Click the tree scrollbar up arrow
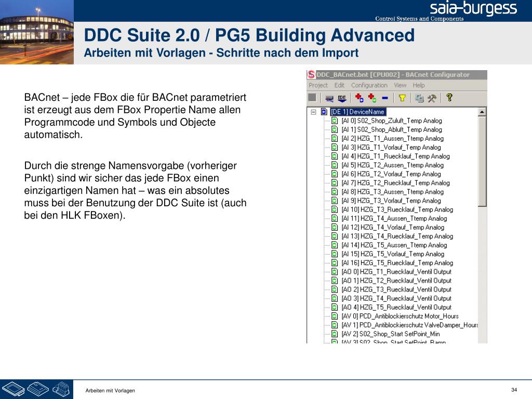Image resolution: width=532 pixels, height=399 pixels. coord(482,112)
